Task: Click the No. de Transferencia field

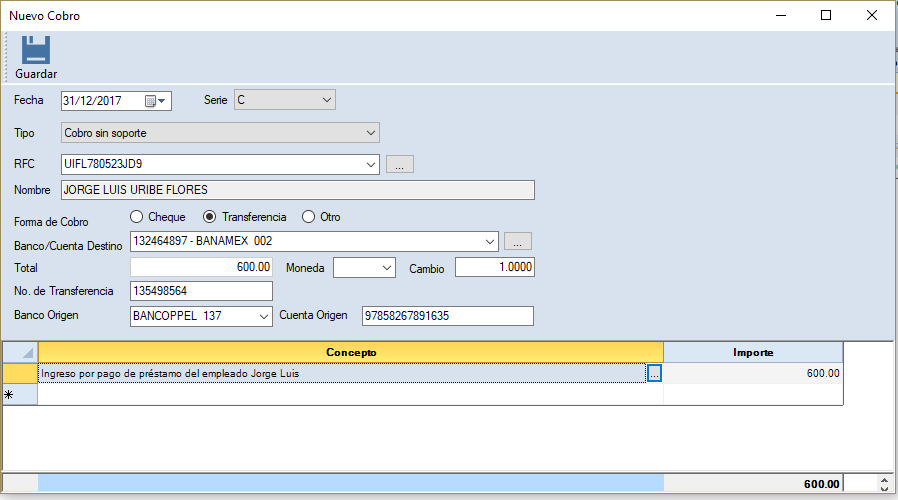Action: [201, 291]
